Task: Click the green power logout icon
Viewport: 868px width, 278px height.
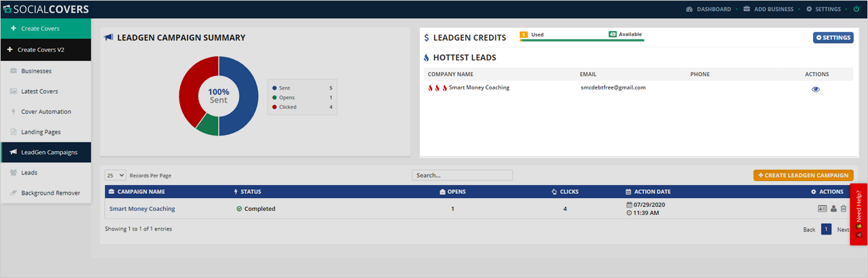Action: 856,9
